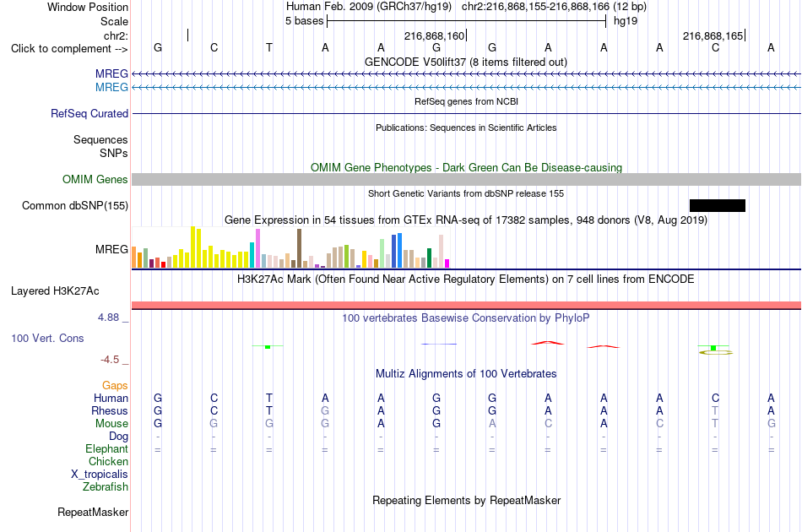Viewport: 802px width, 532px height.
Task: Click the Rhesus species row label
Action: click(x=110, y=410)
